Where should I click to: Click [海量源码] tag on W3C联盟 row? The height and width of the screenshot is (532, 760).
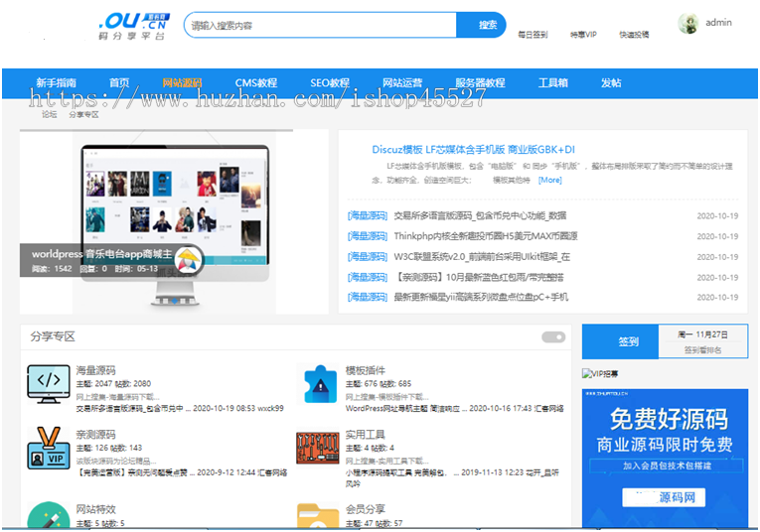[x=368, y=256]
